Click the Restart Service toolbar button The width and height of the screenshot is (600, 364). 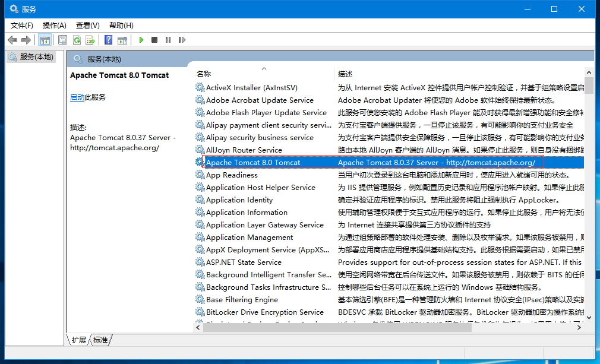click(x=182, y=40)
